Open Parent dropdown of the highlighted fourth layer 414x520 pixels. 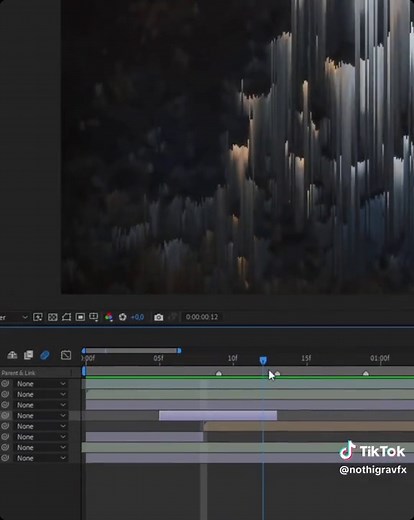pyautogui.click(x=41, y=416)
